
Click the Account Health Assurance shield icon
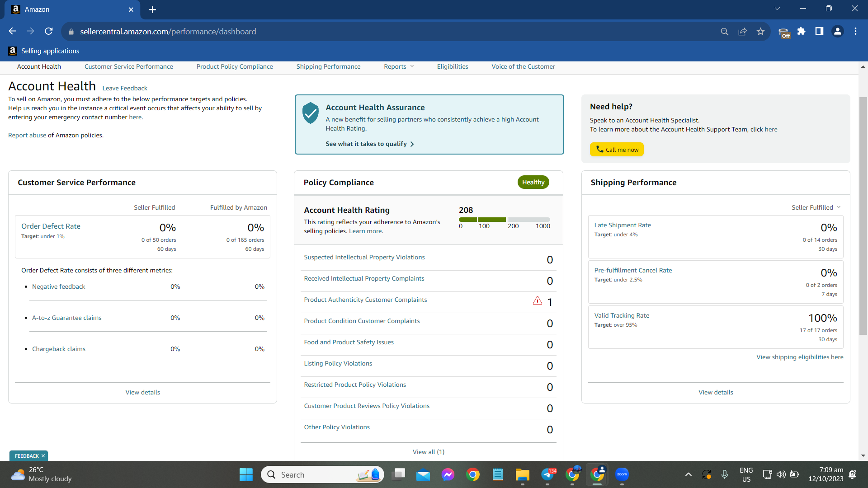(x=311, y=113)
